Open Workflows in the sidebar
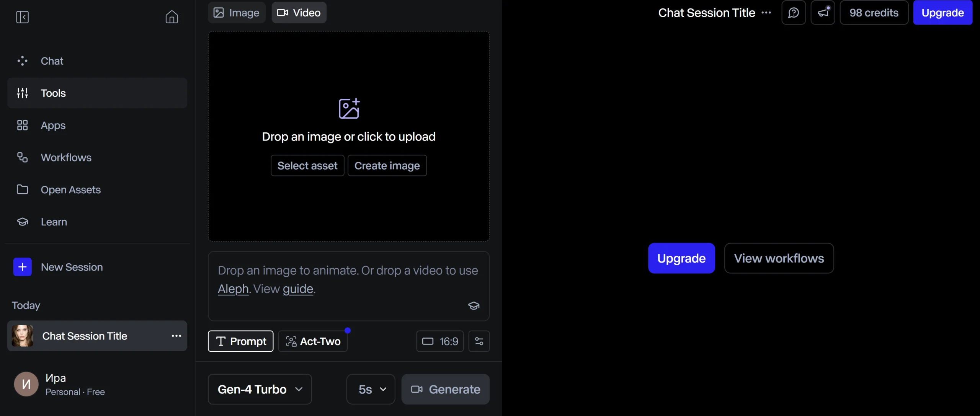This screenshot has height=416, width=980. click(66, 157)
